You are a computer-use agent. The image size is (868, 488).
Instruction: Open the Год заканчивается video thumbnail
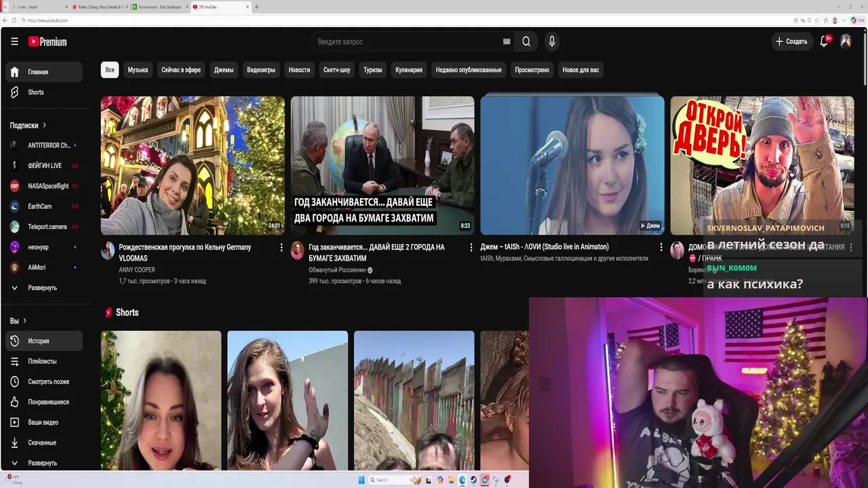(382, 165)
